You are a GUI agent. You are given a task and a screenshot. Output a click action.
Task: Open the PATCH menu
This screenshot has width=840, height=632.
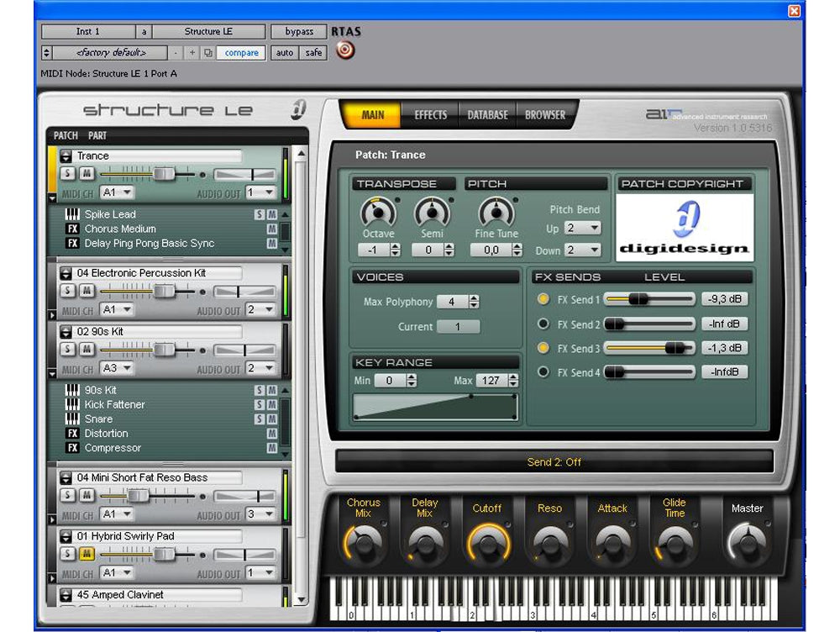[66, 135]
